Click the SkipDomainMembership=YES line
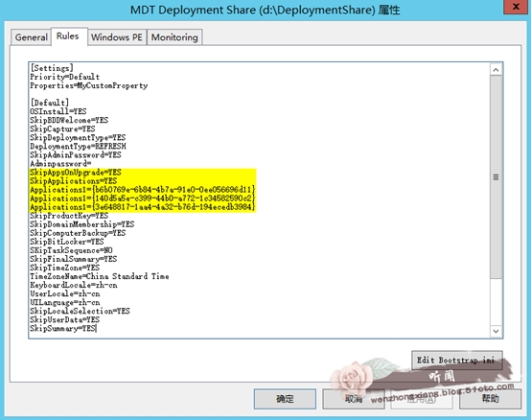 [82, 224]
